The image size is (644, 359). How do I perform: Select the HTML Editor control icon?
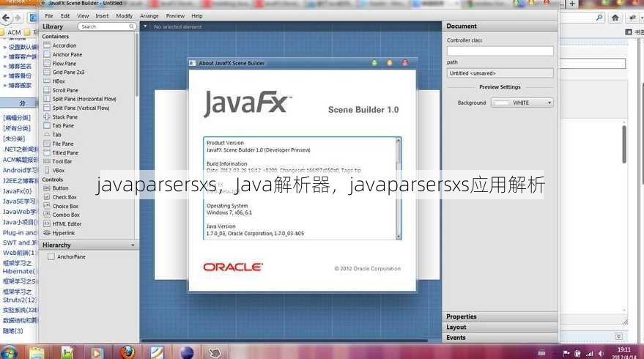pos(47,223)
